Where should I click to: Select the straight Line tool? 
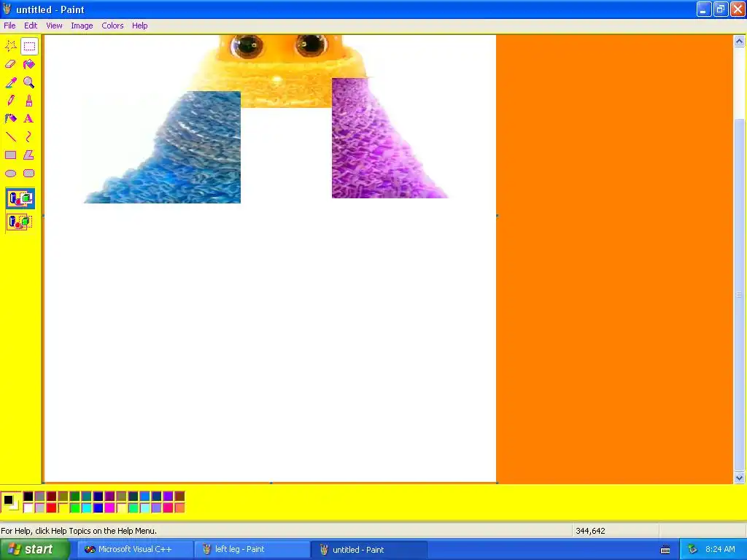click(x=10, y=137)
